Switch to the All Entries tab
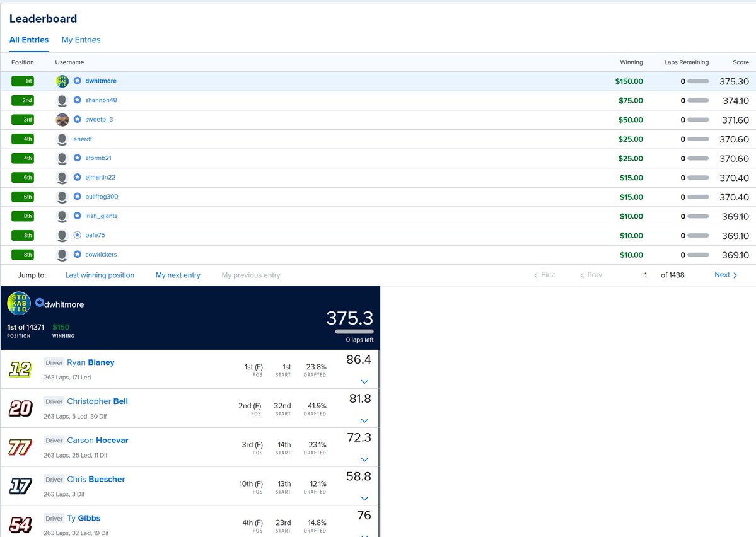Viewport: 756px width, 537px height. coord(29,40)
